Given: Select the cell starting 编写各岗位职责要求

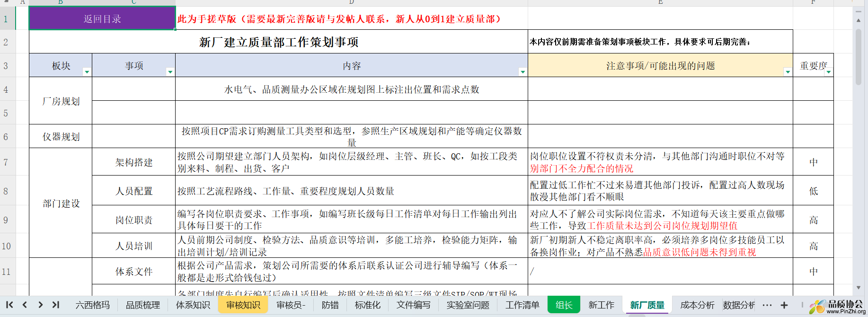Looking at the screenshot, I should coord(352,220).
